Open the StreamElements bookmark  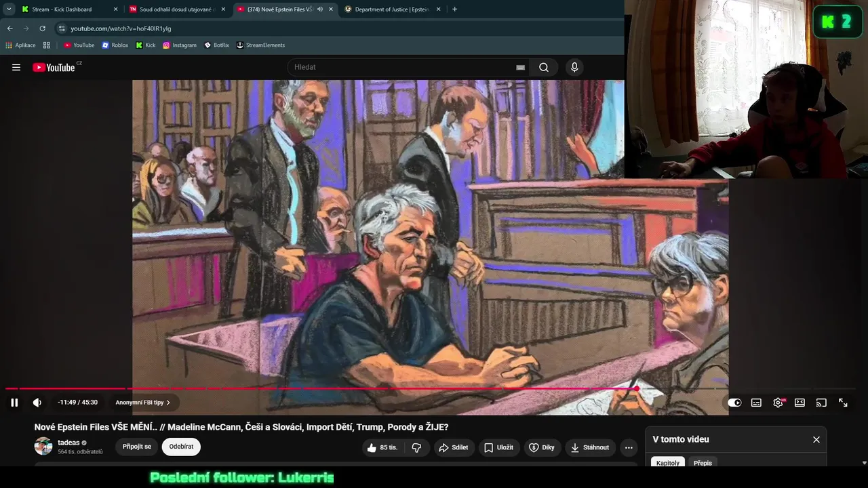pyautogui.click(x=260, y=45)
